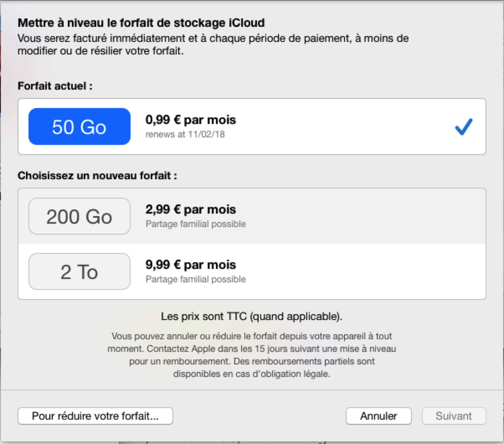The width and height of the screenshot is (504, 444).
Task: Click the Choisissez un nouveau forfait heading
Action: click(97, 175)
